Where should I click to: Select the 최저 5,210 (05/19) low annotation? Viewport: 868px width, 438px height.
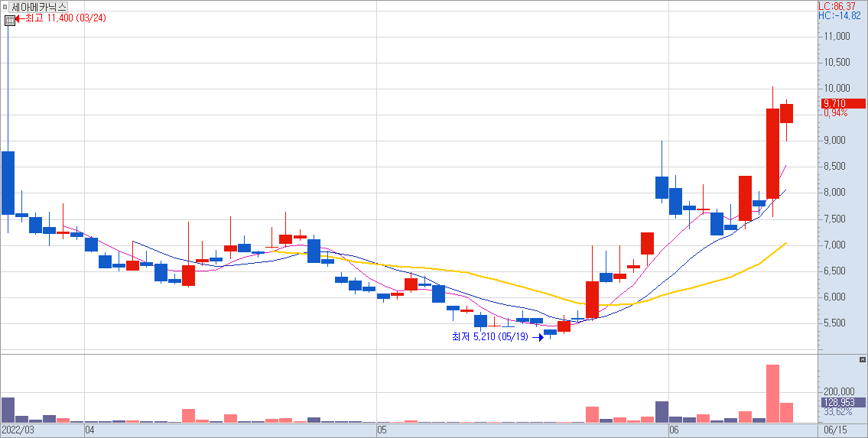[490, 337]
